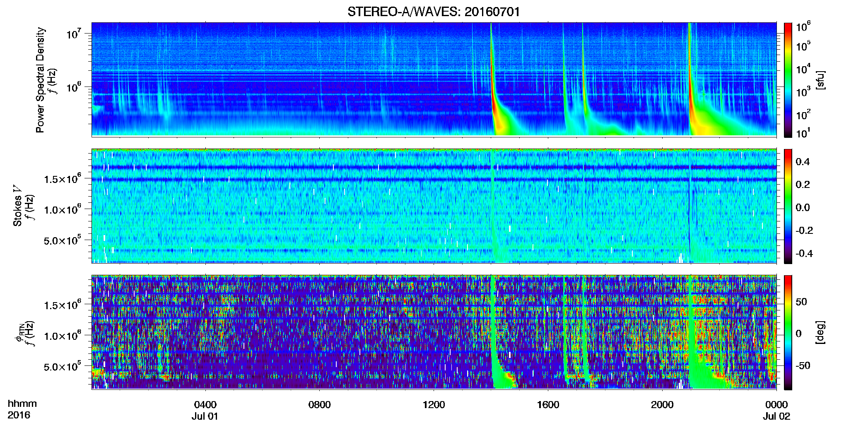Click the 0.0 value on Stokes color bar

pos(803,207)
